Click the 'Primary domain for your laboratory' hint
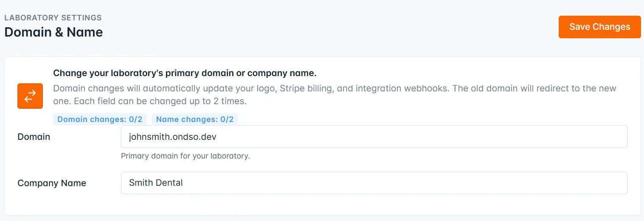The width and height of the screenshot is (644, 221). [x=186, y=156]
